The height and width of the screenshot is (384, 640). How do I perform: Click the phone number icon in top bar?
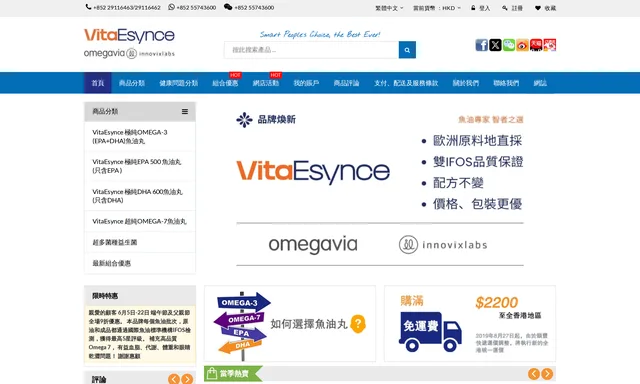pos(88,7)
